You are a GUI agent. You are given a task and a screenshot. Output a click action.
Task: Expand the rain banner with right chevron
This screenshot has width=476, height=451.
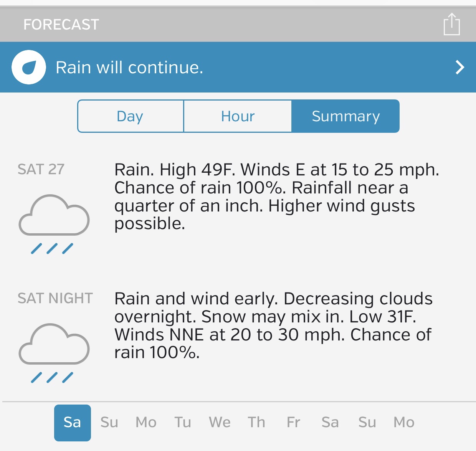point(459,67)
